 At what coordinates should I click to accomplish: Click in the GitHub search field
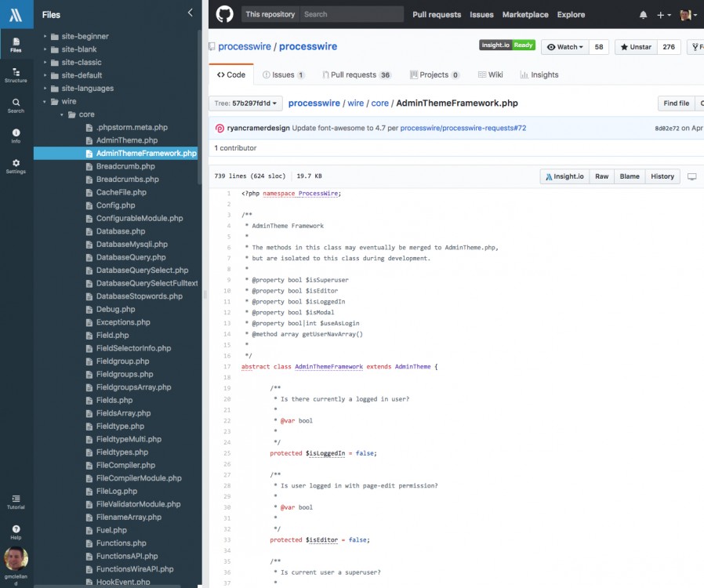point(351,14)
